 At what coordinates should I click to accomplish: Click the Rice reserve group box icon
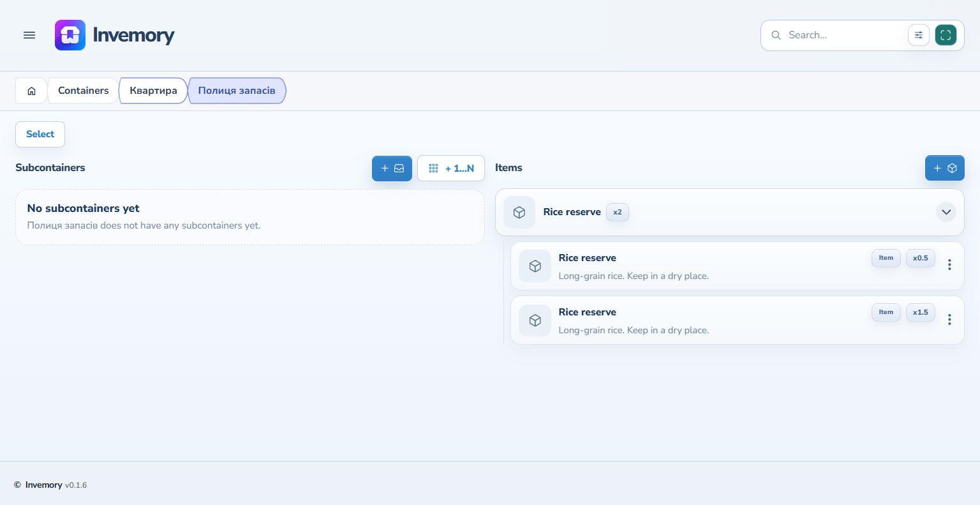(519, 212)
